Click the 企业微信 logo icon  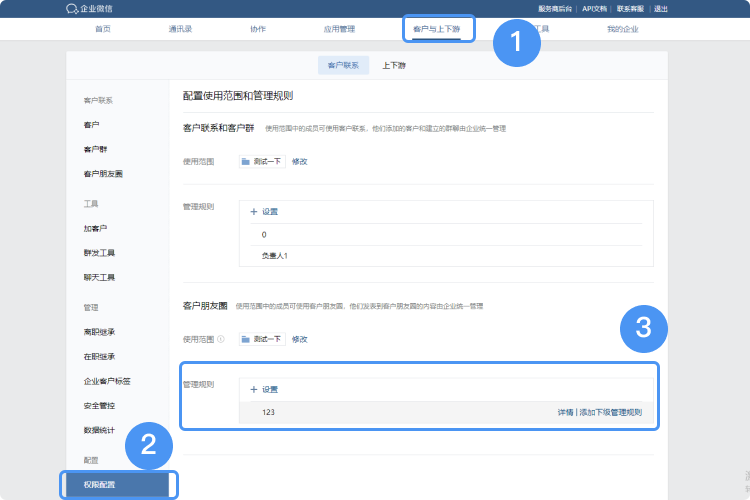coord(72,8)
